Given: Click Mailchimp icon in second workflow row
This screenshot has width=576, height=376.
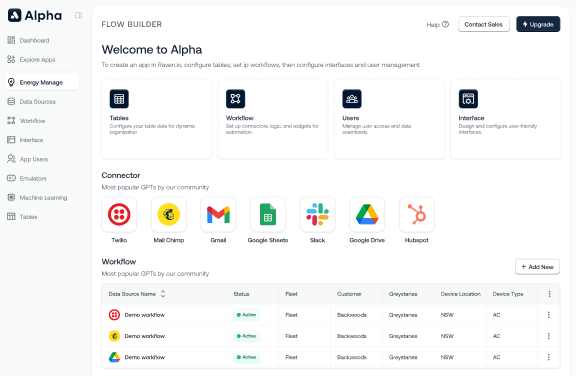Looking at the screenshot, I should 114,336.
